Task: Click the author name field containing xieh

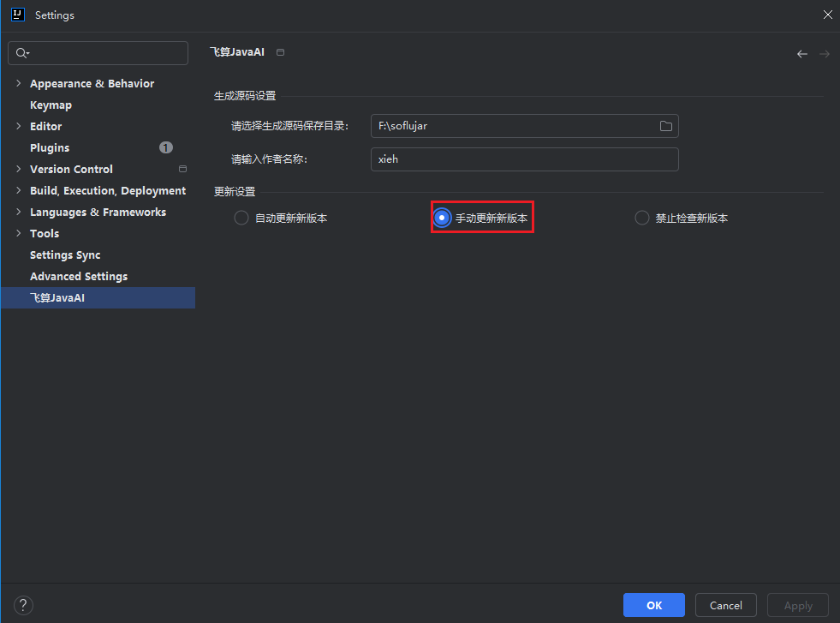Action: click(x=524, y=159)
